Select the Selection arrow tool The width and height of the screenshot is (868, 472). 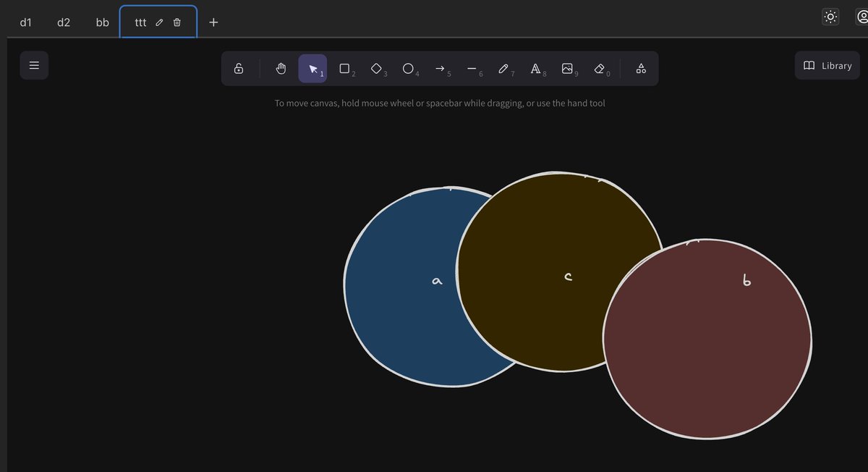[x=313, y=69]
